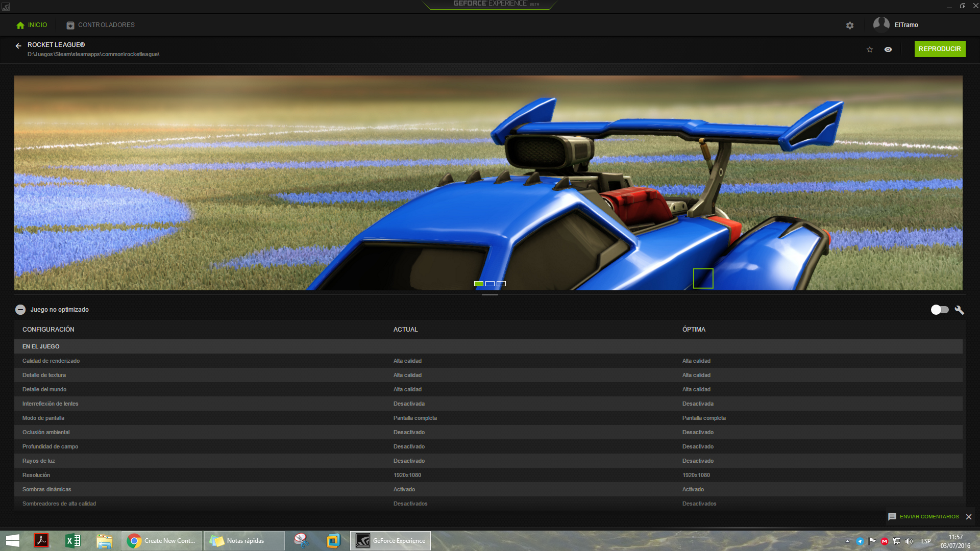This screenshot has height=551, width=980.
Task: Show hidden tray icons arrow
Action: [x=848, y=541]
